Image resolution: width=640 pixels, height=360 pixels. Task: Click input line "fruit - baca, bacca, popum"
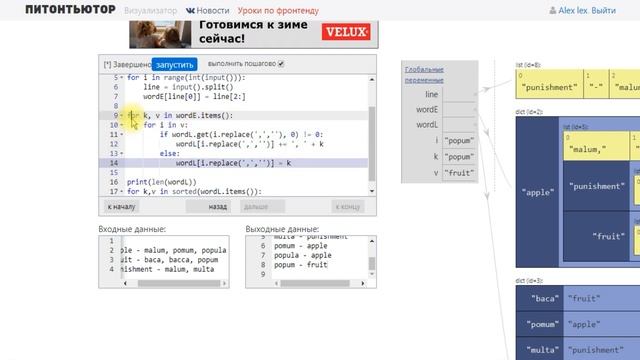click(x=170, y=260)
